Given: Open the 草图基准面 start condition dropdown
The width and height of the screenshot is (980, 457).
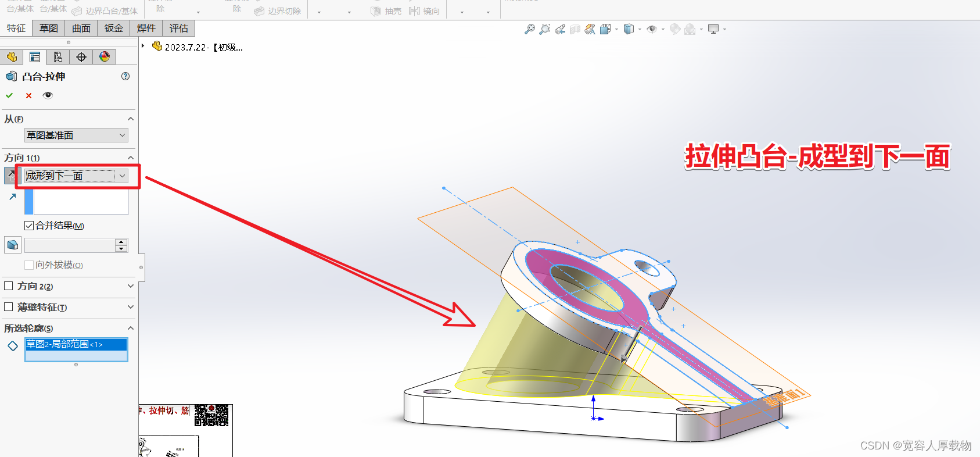Looking at the screenshot, I should (x=76, y=135).
